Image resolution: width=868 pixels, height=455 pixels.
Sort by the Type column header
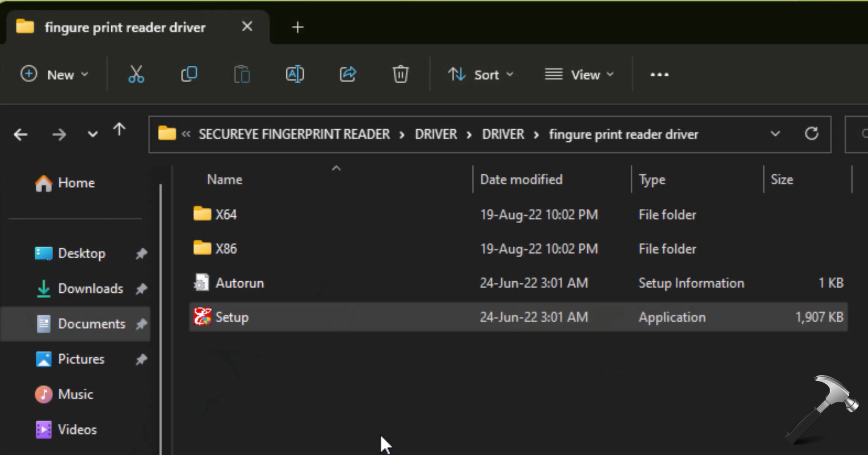652,180
